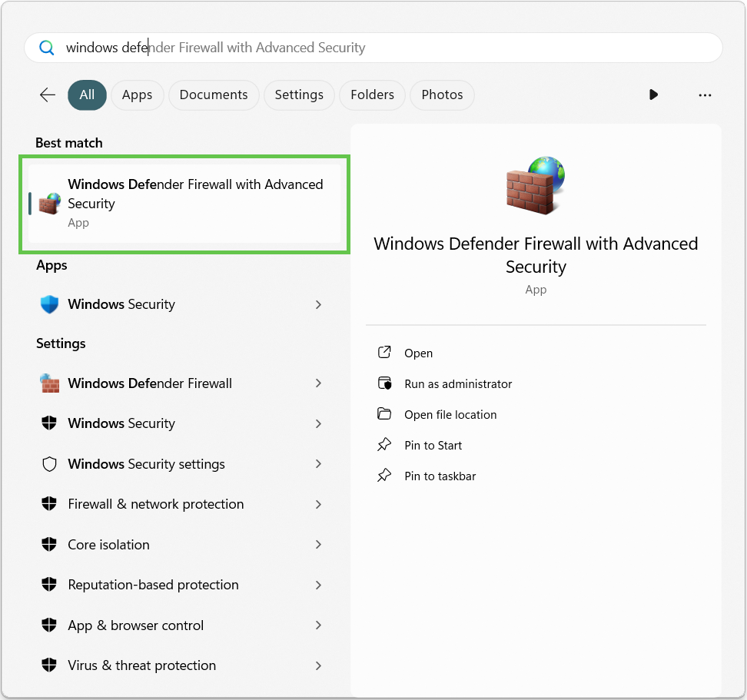Click the outline shield icon for Security settings
Viewport: 747px width, 700px height.
pyautogui.click(x=49, y=464)
